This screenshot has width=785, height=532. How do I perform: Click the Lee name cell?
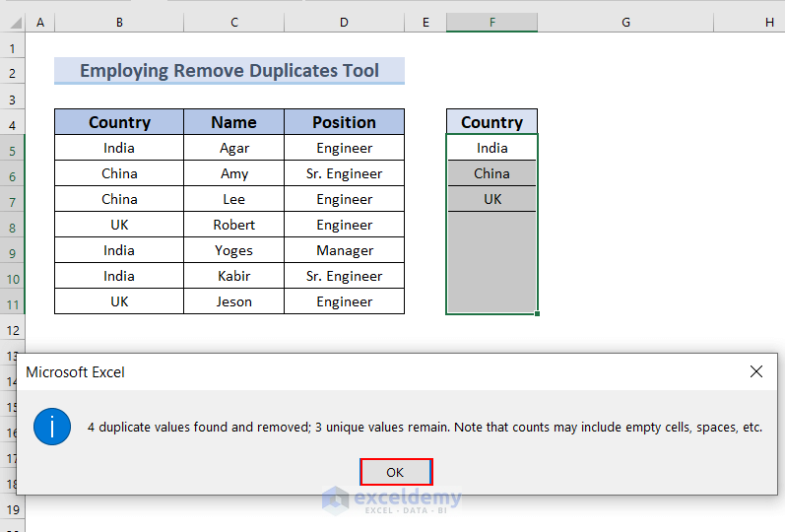233,199
